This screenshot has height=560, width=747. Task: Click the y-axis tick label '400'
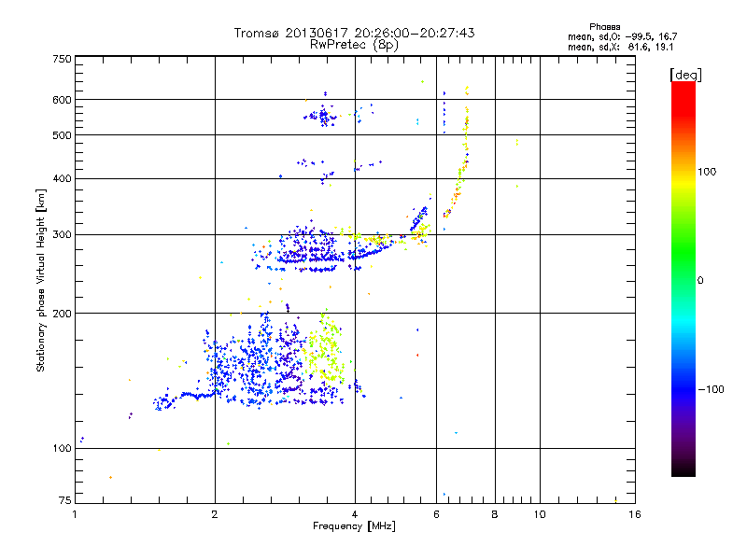point(62,178)
